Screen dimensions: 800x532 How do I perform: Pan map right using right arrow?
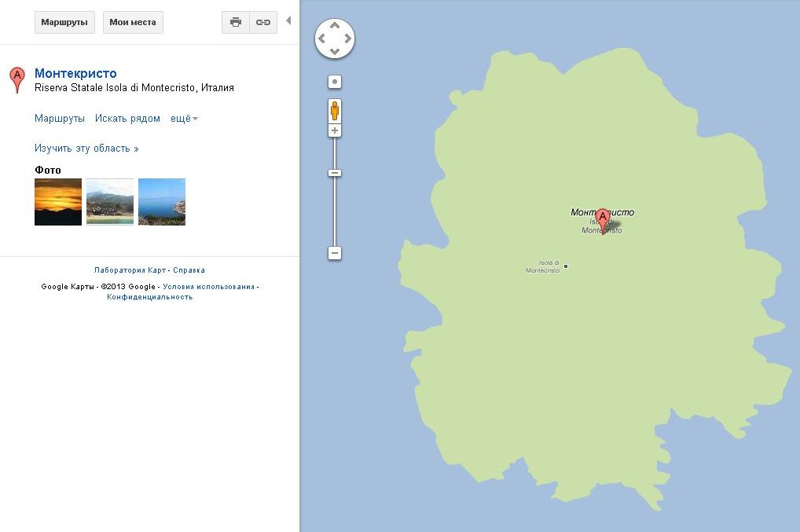(x=347, y=39)
